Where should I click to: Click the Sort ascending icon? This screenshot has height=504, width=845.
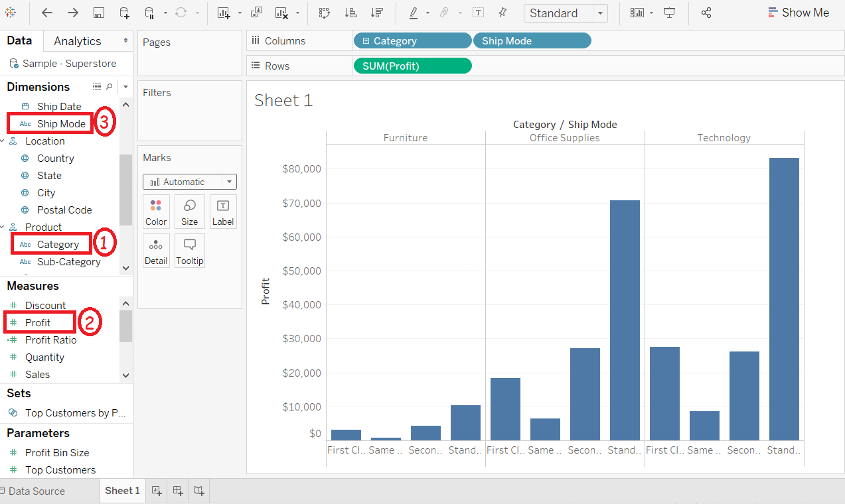click(351, 13)
